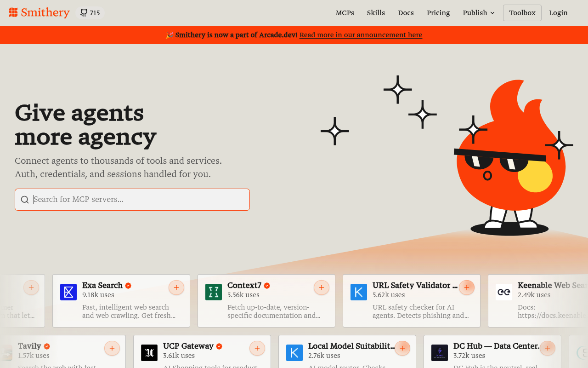Open the DC Hub — Data Center card title
The height and width of the screenshot is (368, 588).
pyautogui.click(x=497, y=346)
